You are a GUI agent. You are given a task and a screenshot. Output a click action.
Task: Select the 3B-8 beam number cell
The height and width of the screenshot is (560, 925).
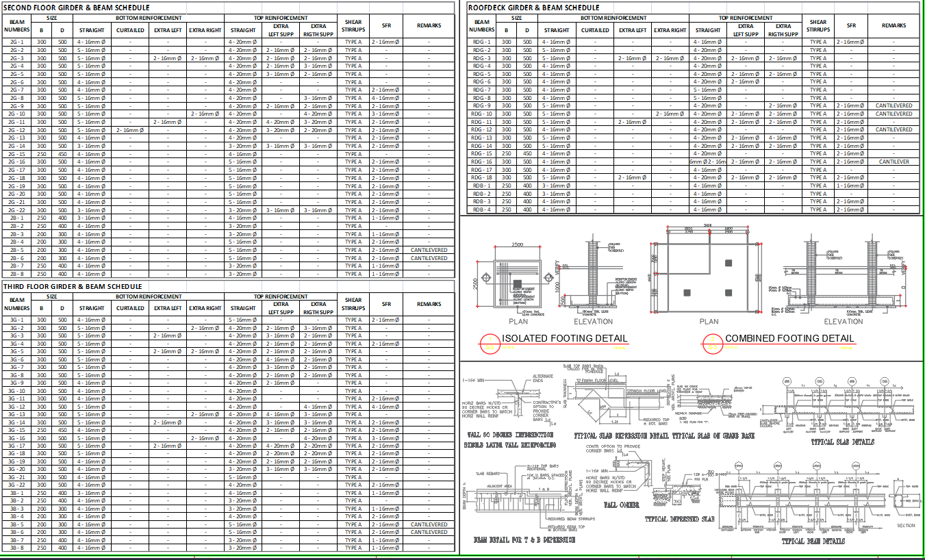coord(17,548)
